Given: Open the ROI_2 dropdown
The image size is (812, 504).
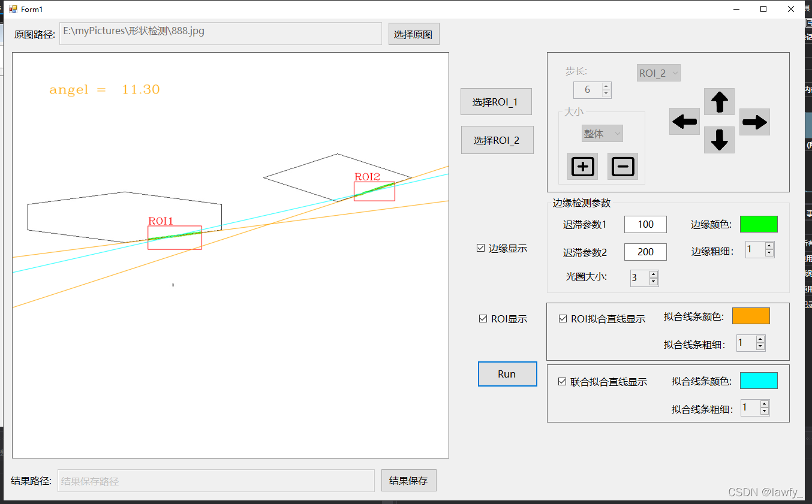Looking at the screenshot, I should (x=658, y=73).
